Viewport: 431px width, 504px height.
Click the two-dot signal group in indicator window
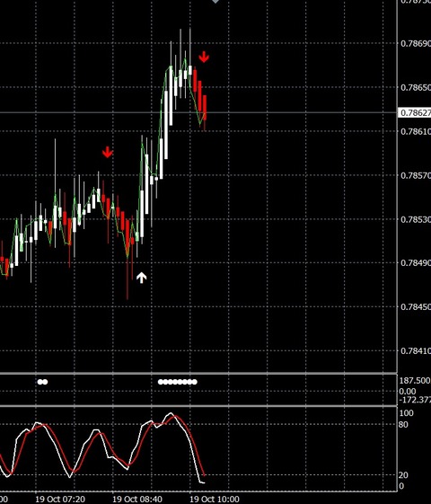(42, 382)
